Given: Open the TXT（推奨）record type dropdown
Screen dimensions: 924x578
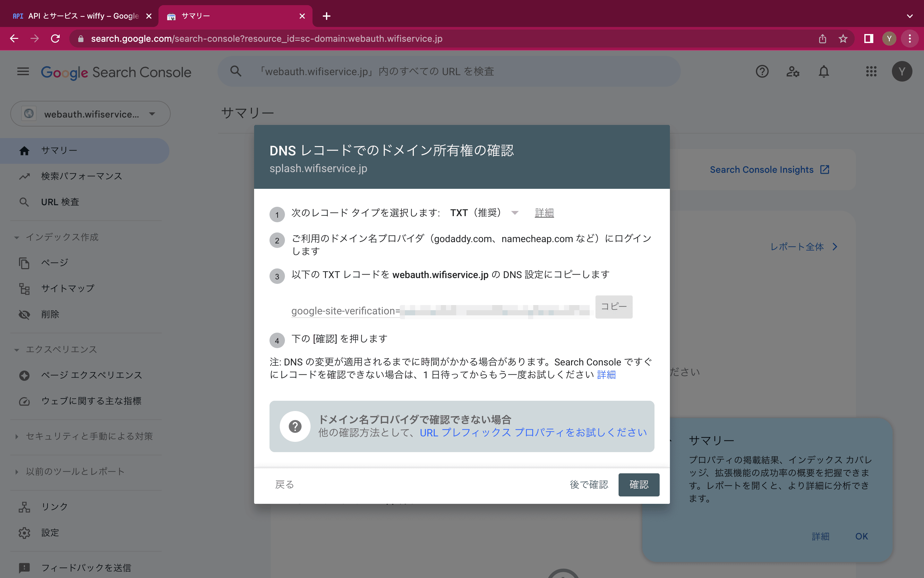Looking at the screenshot, I should tap(484, 213).
